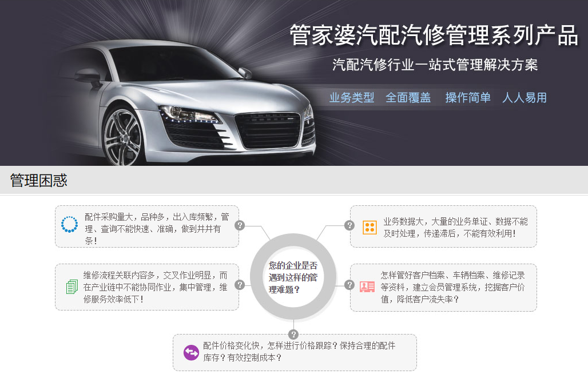The width and height of the screenshot is (588, 378).
Task: Click question mark beside 配件采购量大 box
Action: [x=240, y=225]
